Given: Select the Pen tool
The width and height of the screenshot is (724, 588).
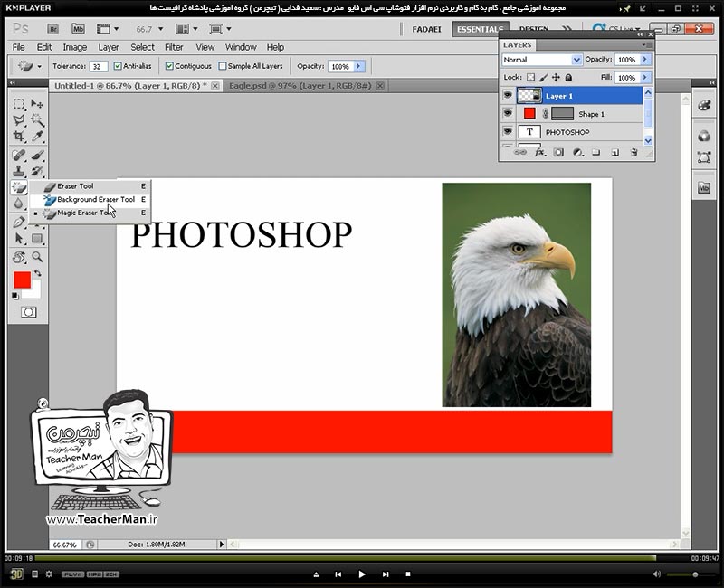Looking at the screenshot, I should pyautogui.click(x=19, y=222).
